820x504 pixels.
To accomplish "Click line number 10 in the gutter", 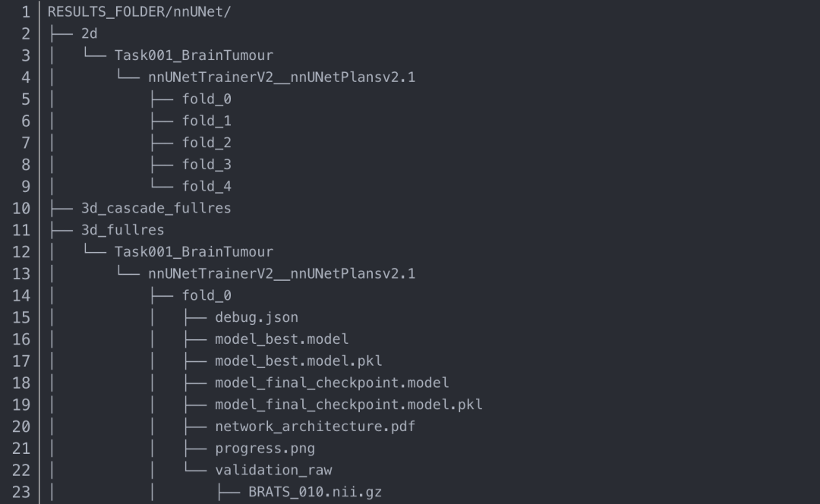I will [x=21, y=208].
